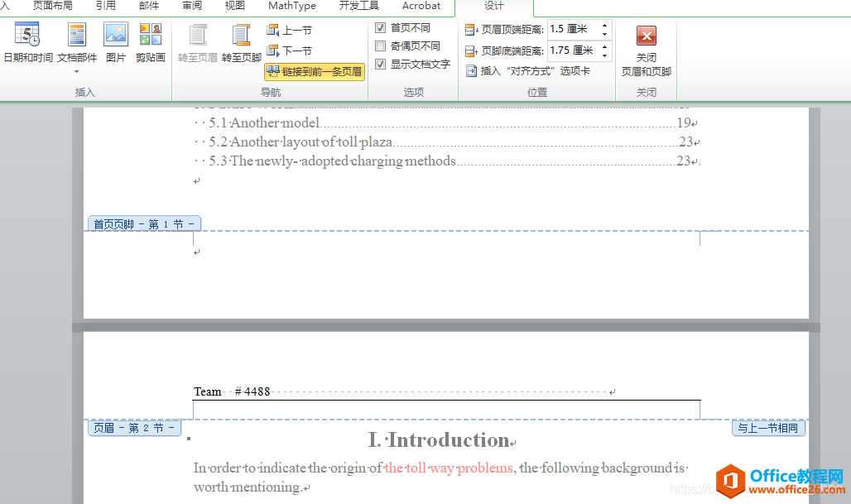This screenshot has width=851, height=504.
Task: Click the header top distance icon
Action: pyautogui.click(x=471, y=30)
